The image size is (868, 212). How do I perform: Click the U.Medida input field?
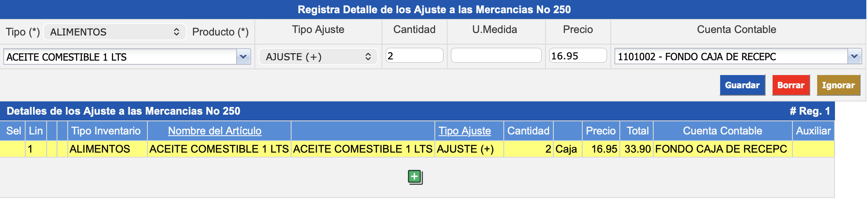(496, 56)
